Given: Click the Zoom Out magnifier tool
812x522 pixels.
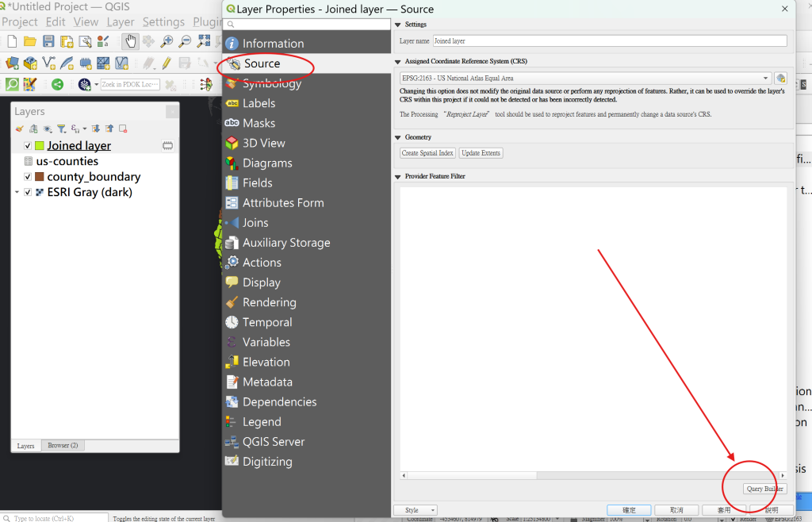Looking at the screenshot, I should pyautogui.click(x=185, y=41).
